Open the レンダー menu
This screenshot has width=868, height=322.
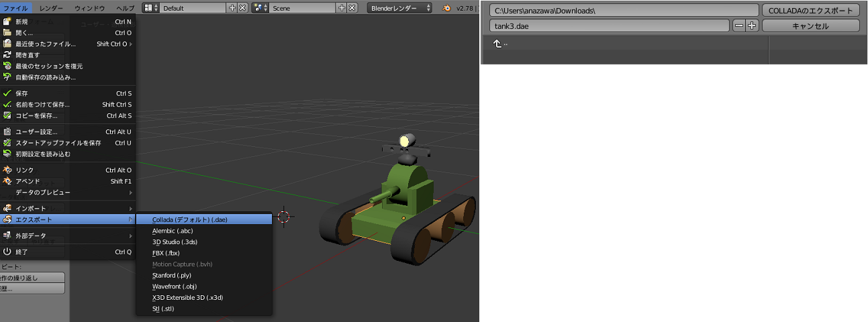51,8
